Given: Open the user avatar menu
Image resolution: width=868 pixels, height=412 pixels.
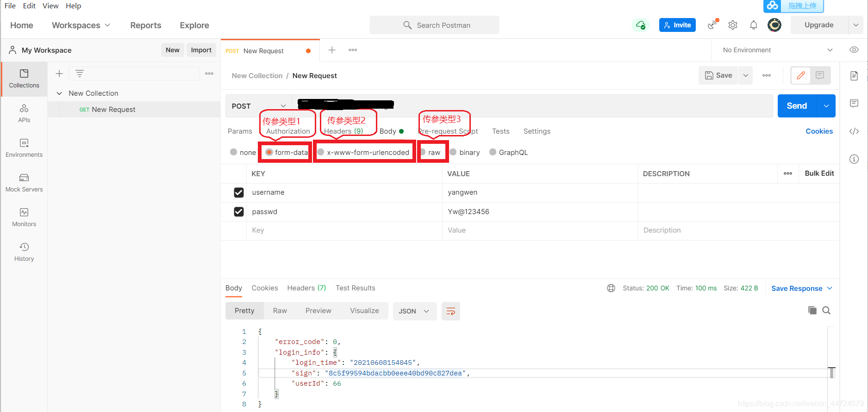Looking at the screenshot, I should (x=774, y=25).
